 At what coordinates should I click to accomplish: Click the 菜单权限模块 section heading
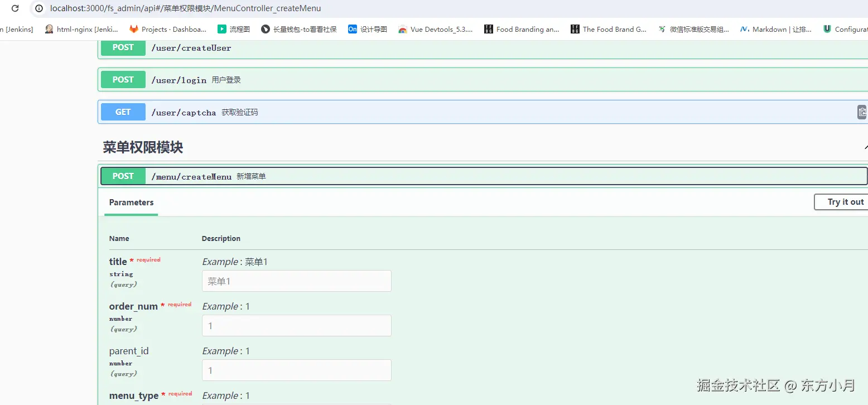pos(143,147)
